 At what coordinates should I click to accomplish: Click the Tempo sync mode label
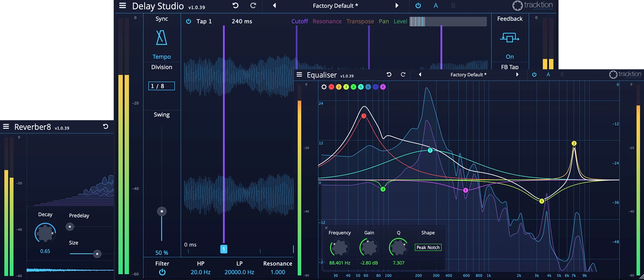click(162, 57)
